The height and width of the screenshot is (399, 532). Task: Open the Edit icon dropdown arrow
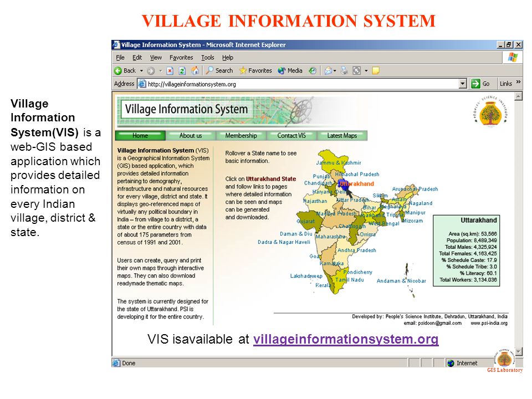(x=366, y=71)
